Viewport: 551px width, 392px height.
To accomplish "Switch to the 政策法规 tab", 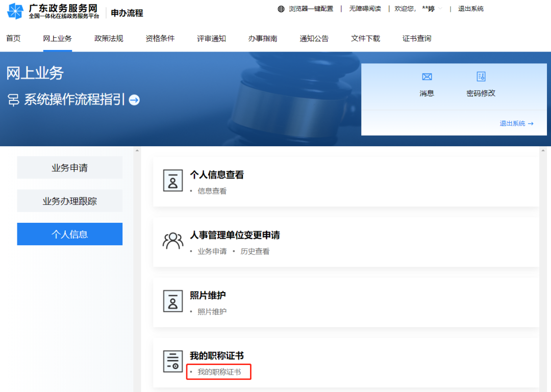I will (109, 38).
